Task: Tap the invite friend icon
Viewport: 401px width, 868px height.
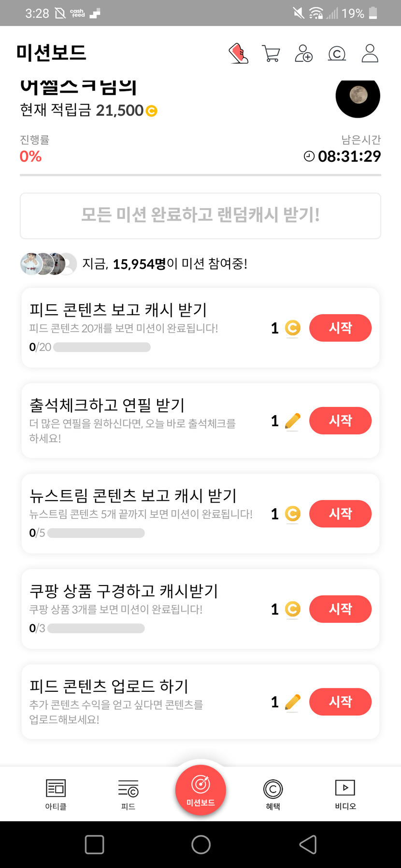Action: (x=303, y=54)
